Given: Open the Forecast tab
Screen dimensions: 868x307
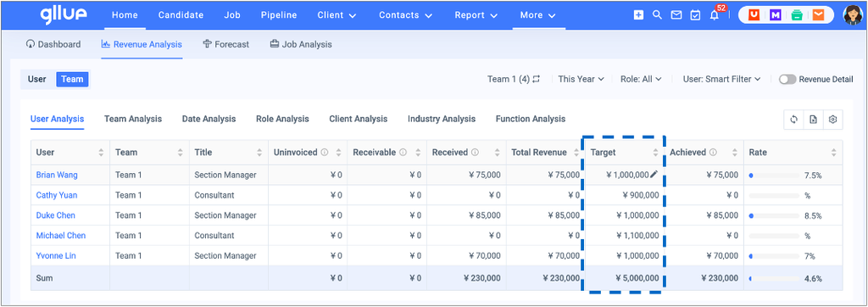Looking at the screenshot, I should pyautogui.click(x=225, y=44).
